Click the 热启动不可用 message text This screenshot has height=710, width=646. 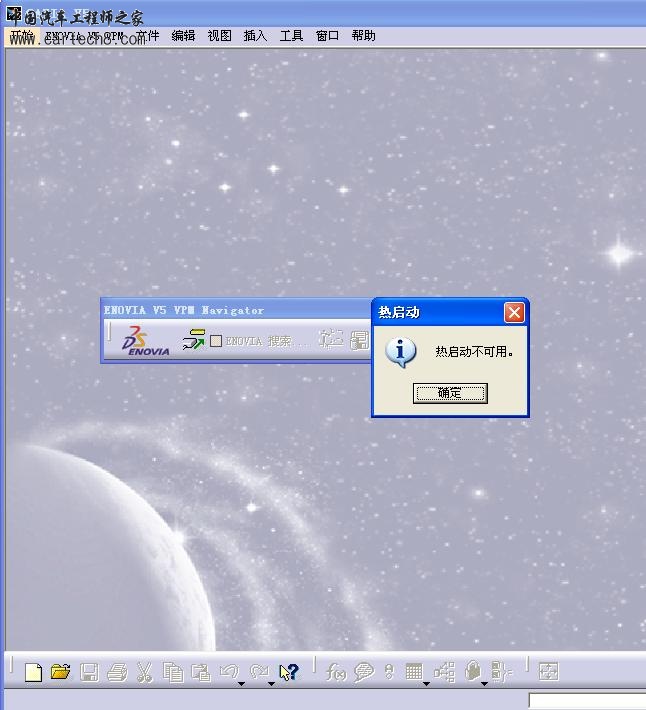(474, 352)
